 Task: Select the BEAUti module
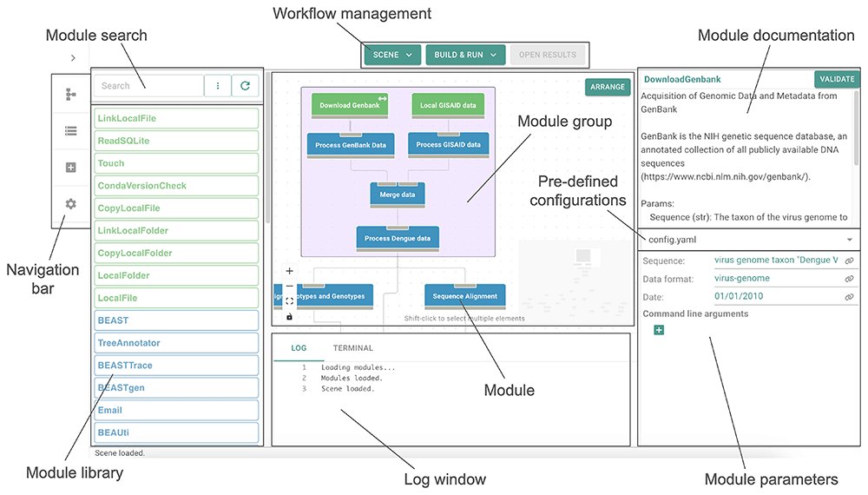click(176, 432)
